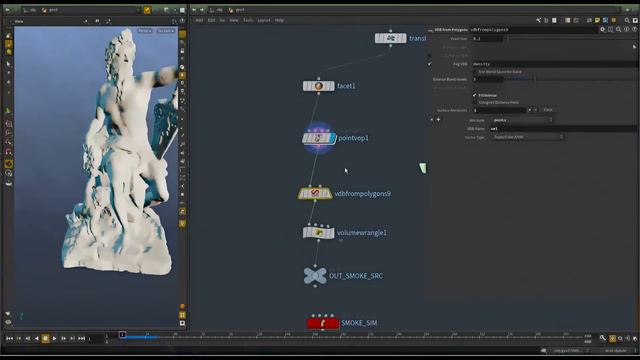Toggle the Distance VDB checkbox
Viewport: 640px width, 360px height.
429,56
